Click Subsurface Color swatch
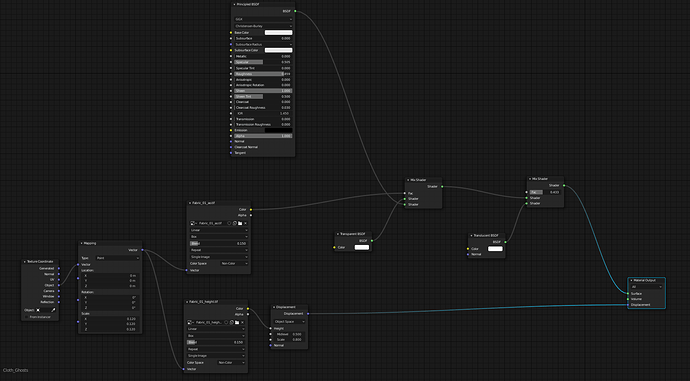690x381 pixels. click(x=278, y=50)
